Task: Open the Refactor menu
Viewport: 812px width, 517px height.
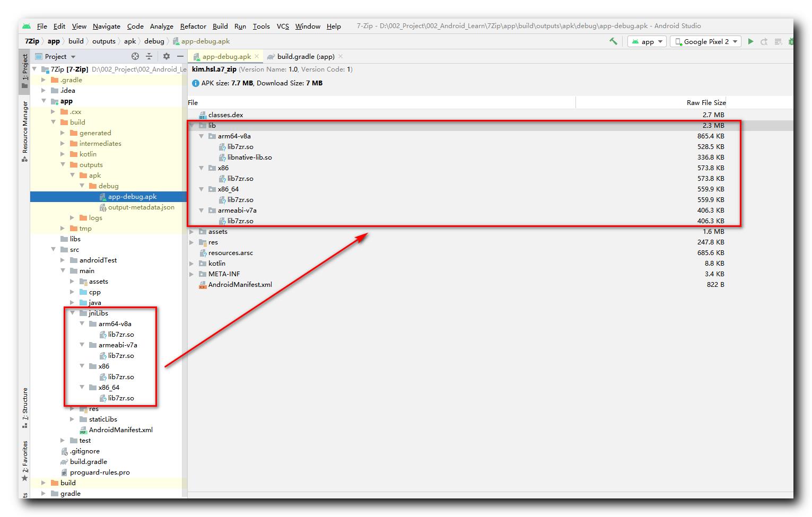Action: pyautogui.click(x=193, y=26)
